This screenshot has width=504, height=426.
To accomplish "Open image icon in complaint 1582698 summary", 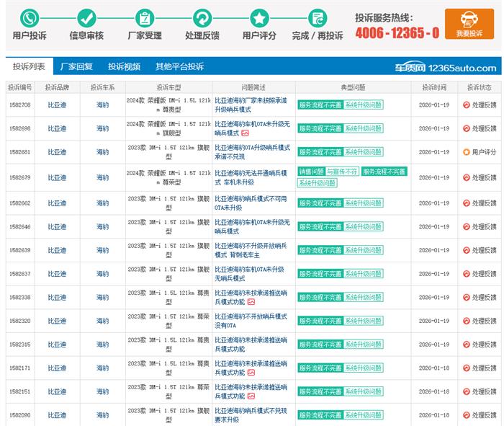I will pyautogui.click(x=245, y=133).
